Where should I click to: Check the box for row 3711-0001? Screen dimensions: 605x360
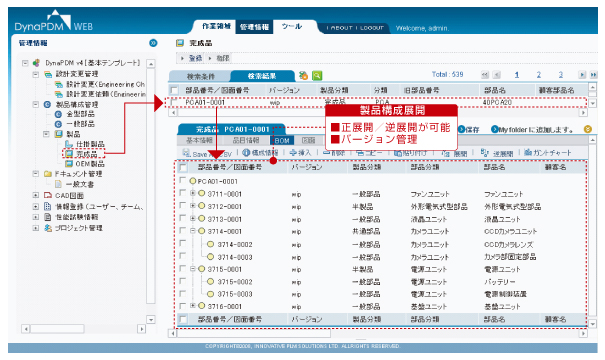(183, 193)
